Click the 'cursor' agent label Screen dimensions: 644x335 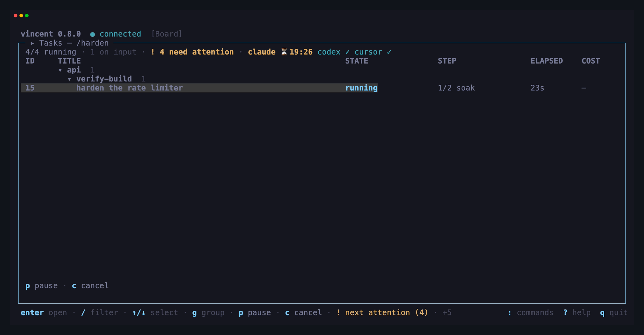(368, 52)
